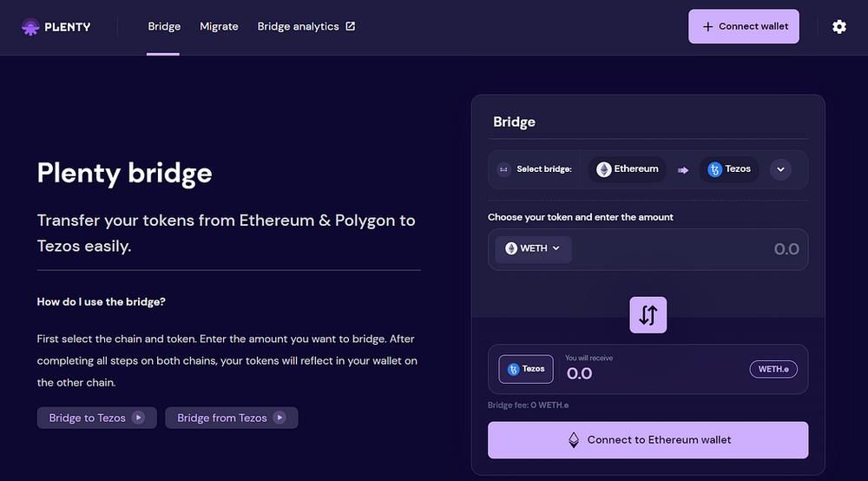
Task: Switch to the Bridge tab
Action: coord(164,27)
